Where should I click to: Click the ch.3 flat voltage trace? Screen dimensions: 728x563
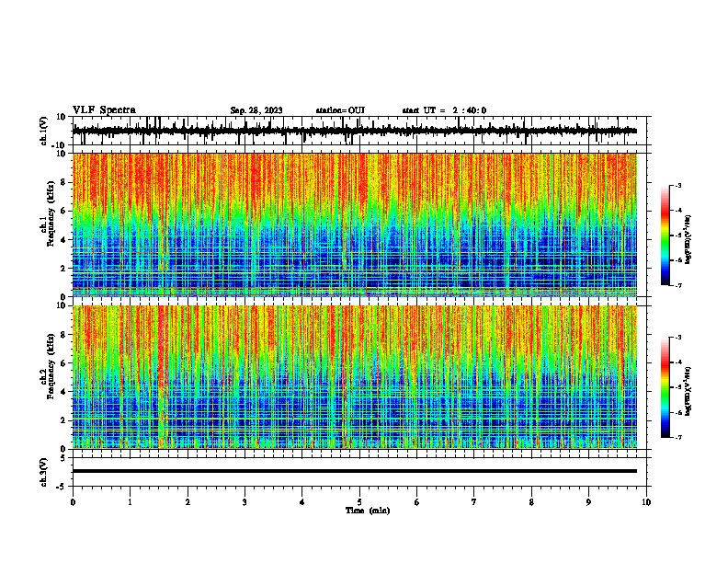(x=355, y=471)
